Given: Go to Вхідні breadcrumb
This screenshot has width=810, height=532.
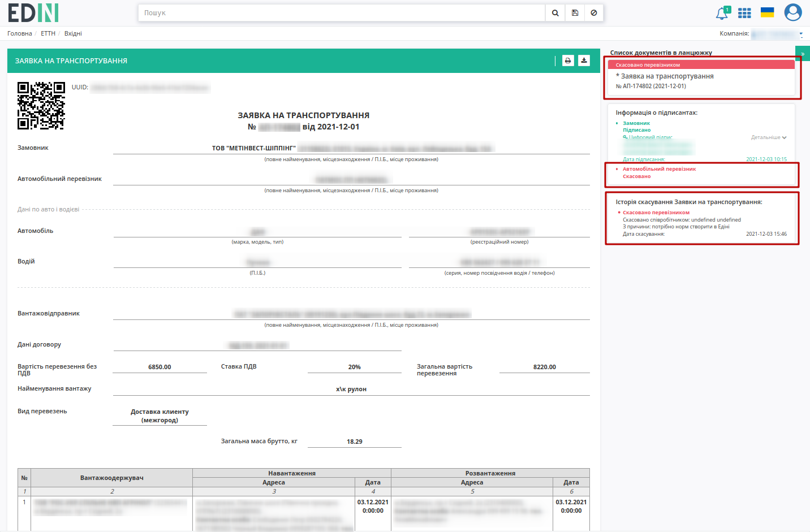Looking at the screenshot, I should pos(73,33).
